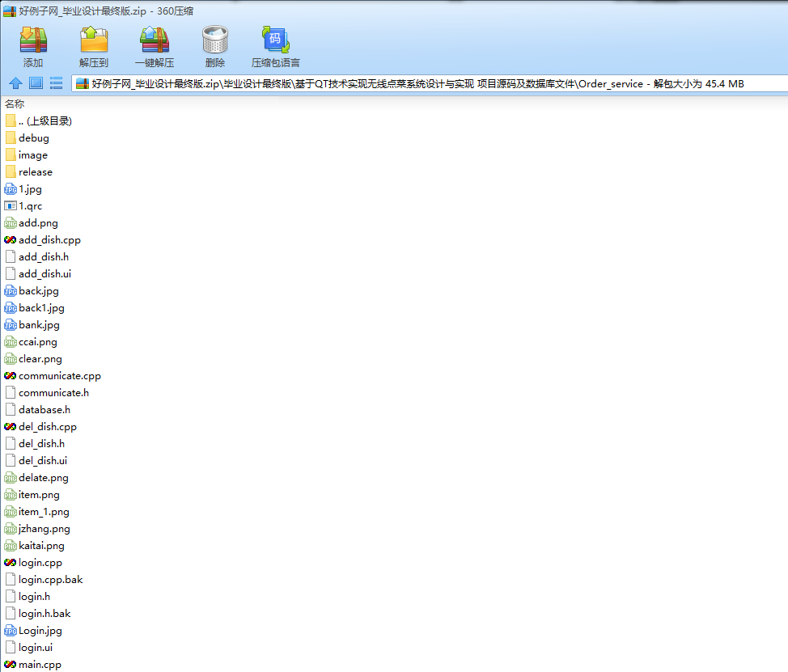This screenshot has height=672, width=788.
Task: Select the add_dish.ui file
Action: tap(38, 274)
